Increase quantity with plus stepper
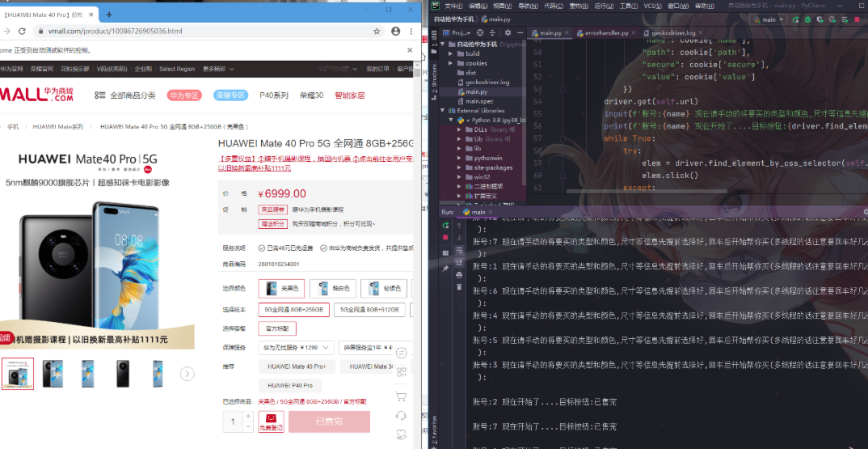 pyautogui.click(x=248, y=416)
